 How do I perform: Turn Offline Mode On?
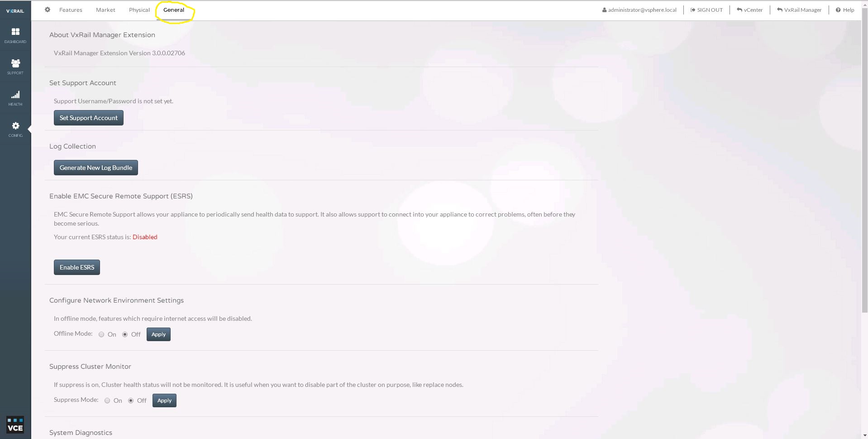101,334
